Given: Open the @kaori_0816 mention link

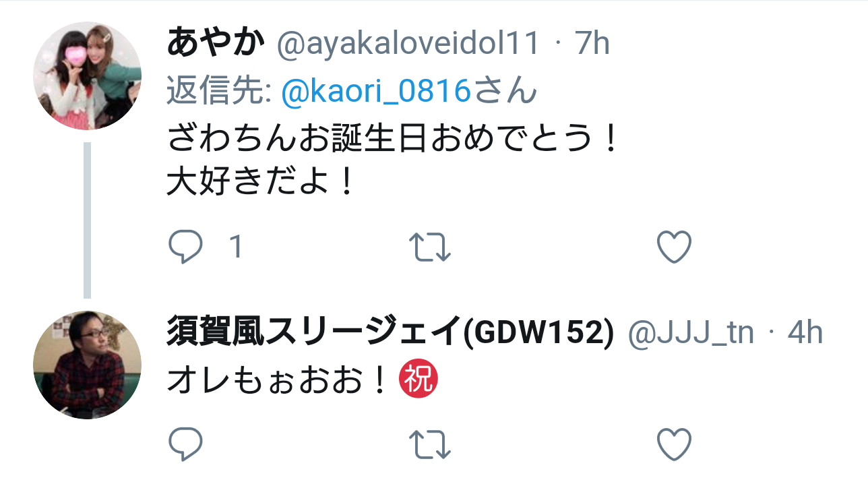Looking at the screenshot, I should click(375, 92).
